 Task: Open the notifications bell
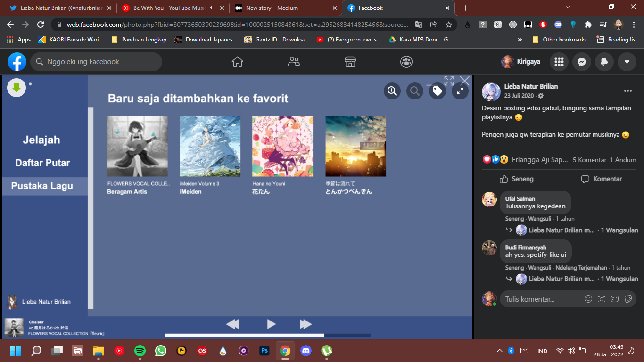604,62
